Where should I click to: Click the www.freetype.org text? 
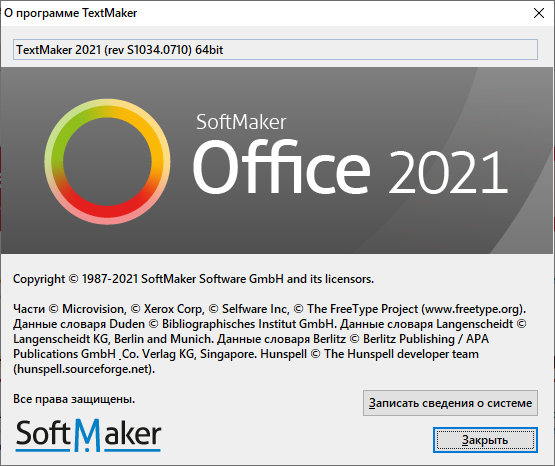[x=472, y=309]
